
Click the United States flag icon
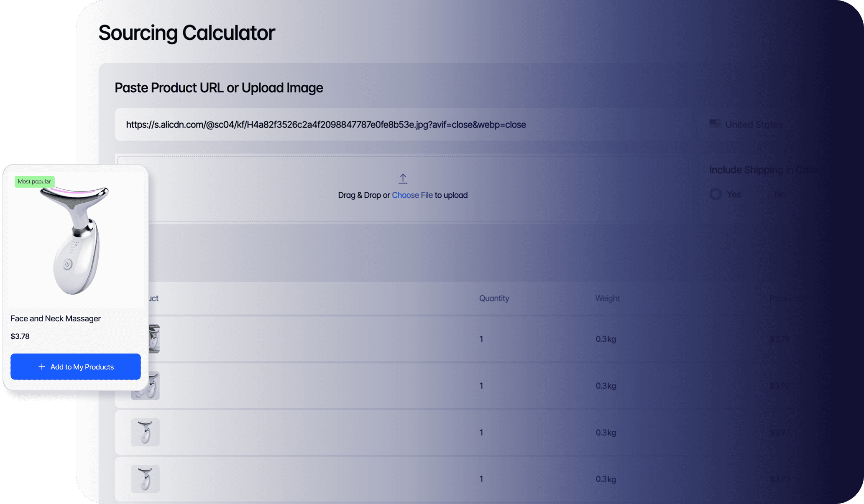pos(715,124)
